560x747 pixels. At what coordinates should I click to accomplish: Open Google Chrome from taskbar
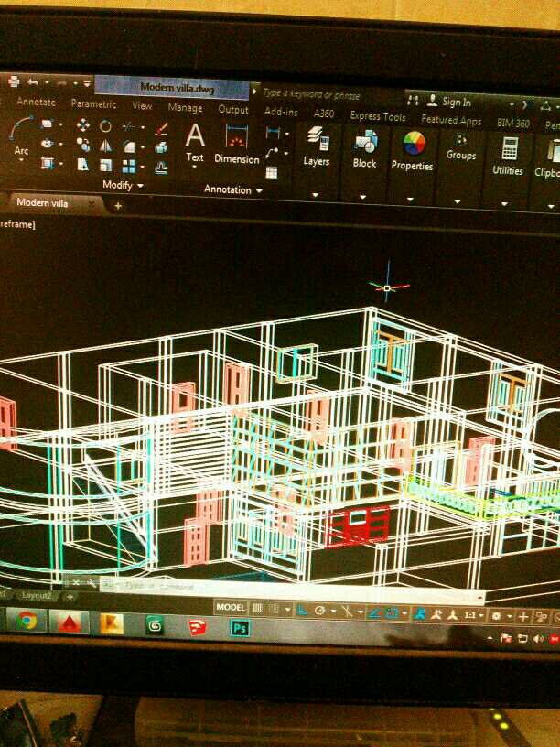click(27, 620)
